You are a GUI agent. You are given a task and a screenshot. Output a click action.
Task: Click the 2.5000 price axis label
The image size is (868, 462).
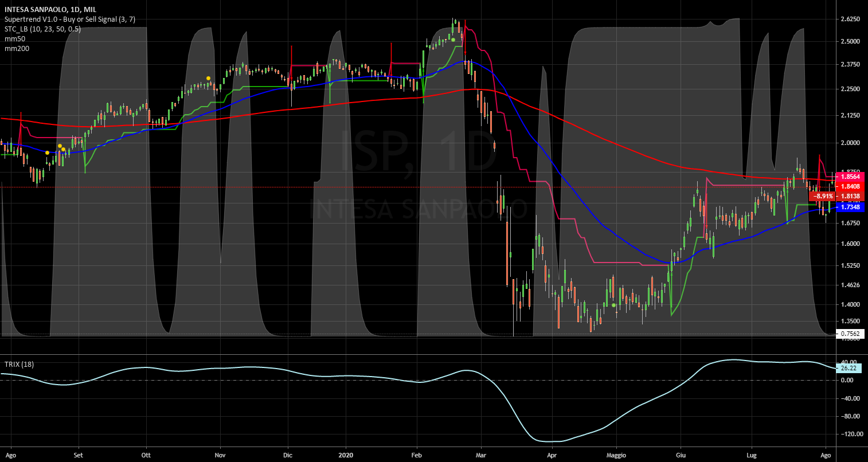coord(850,42)
